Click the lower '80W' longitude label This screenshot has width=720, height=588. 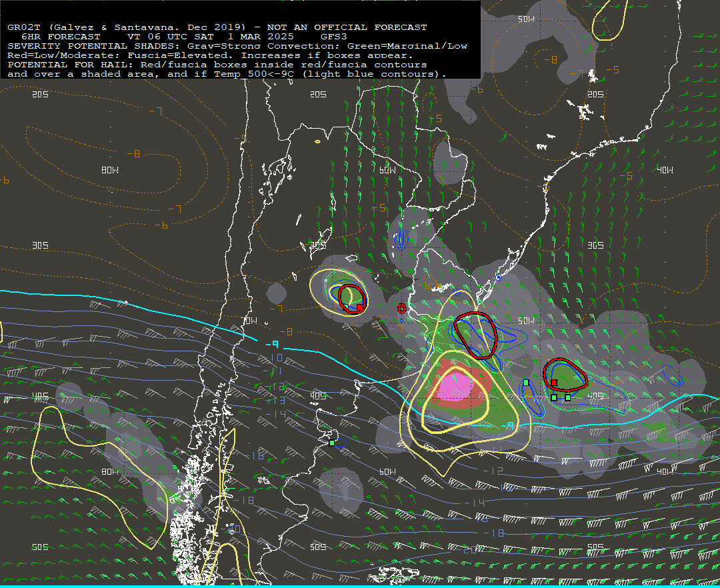(110, 471)
